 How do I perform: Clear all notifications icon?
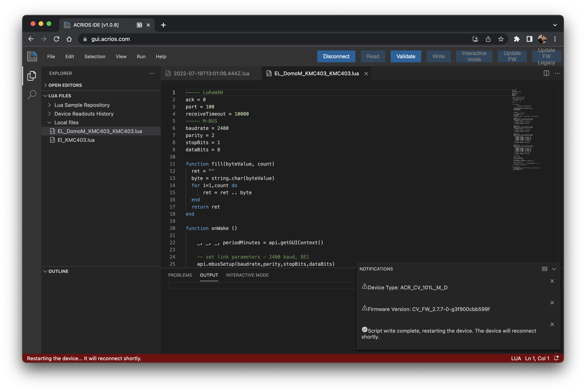tap(544, 269)
